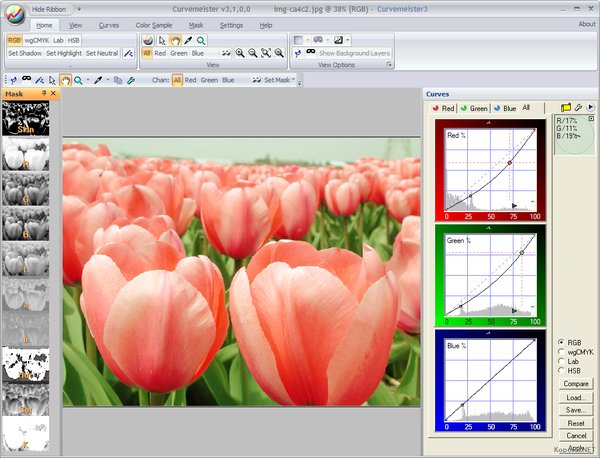Select the Lab color space radio button
600x458 pixels.
561,361
